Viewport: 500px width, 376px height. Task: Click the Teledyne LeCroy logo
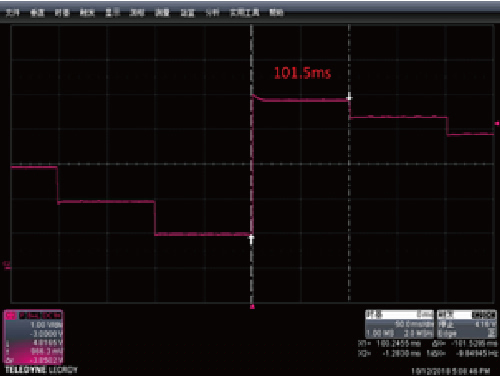tap(41, 370)
